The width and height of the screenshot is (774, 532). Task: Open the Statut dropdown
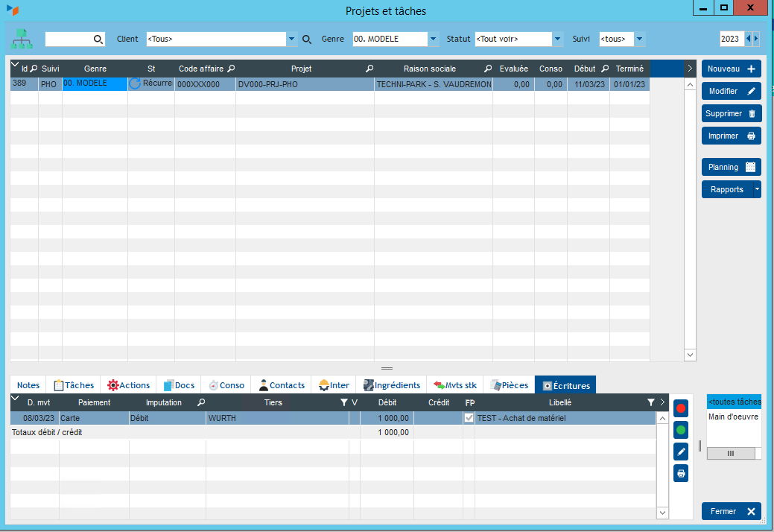[557, 39]
